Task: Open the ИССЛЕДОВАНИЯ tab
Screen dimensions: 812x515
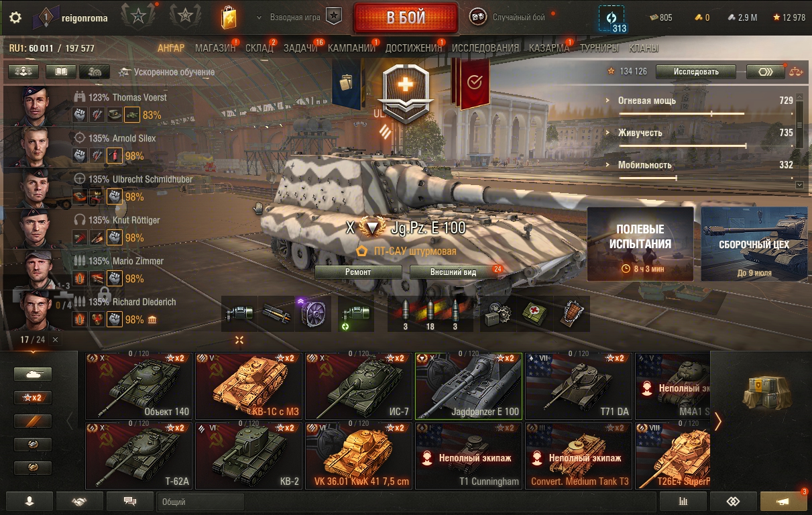Action: pos(485,48)
